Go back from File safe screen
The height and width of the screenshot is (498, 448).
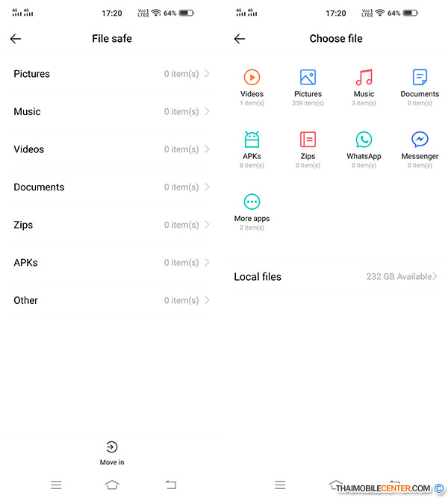coord(16,39)
